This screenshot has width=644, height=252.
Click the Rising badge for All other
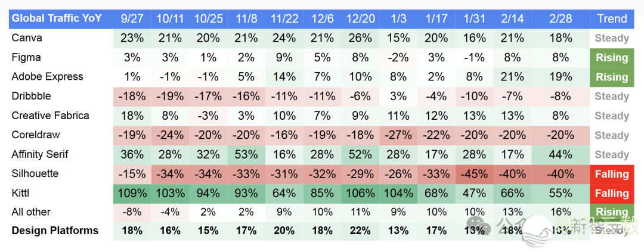tap(612, 212)
